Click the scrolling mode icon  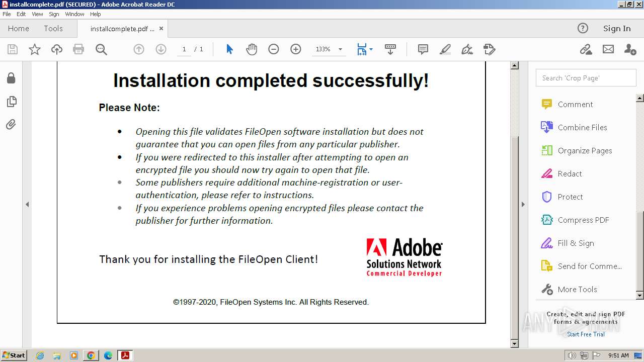click(390, 49)
